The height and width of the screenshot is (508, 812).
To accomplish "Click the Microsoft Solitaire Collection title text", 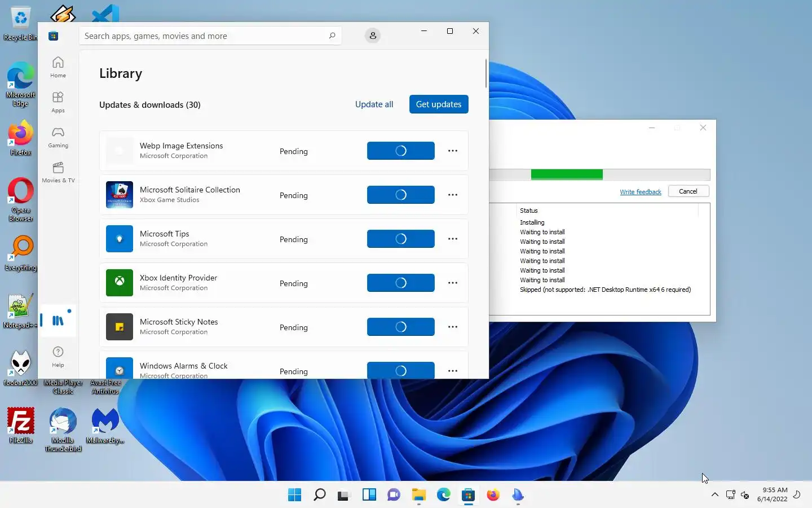I will (190, 190).
